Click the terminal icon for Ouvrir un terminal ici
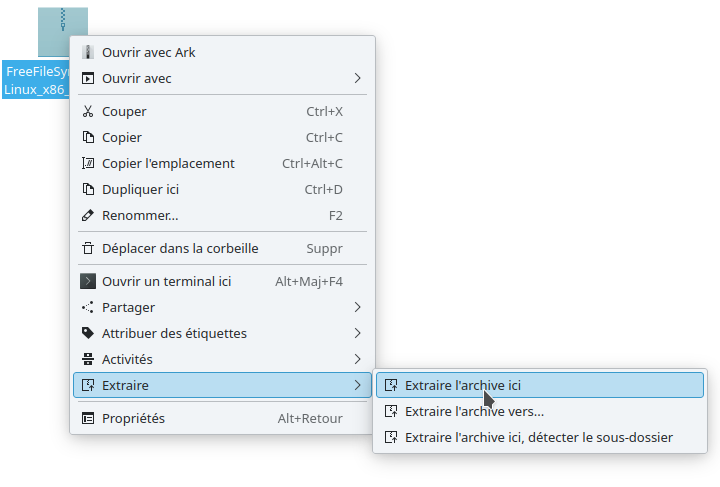Image resolution: width=720 pixels, height=487 pixels. [x=88, y=282]
